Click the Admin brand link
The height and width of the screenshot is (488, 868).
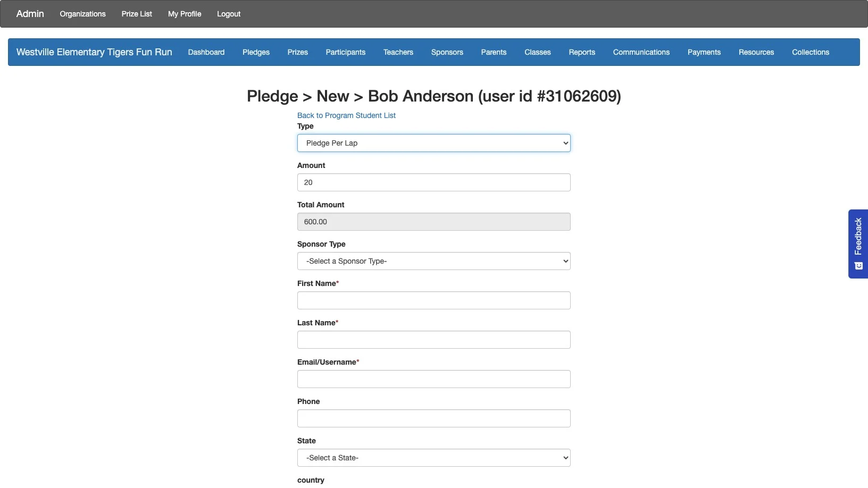coord(30,14)
